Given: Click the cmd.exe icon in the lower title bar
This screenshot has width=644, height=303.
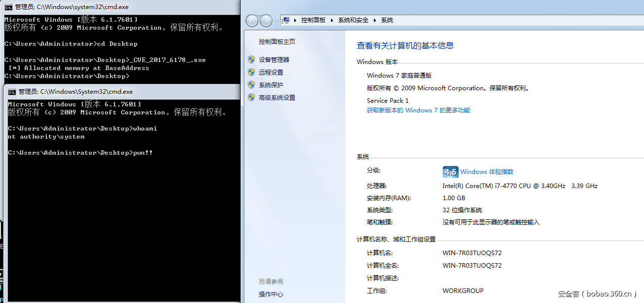Looking at the screenshot, I should (11, 92).
